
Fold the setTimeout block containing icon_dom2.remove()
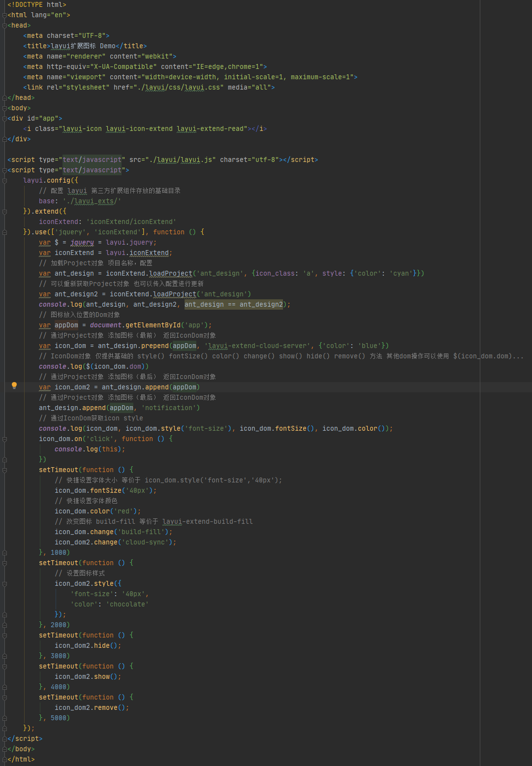tap(4, 698)
